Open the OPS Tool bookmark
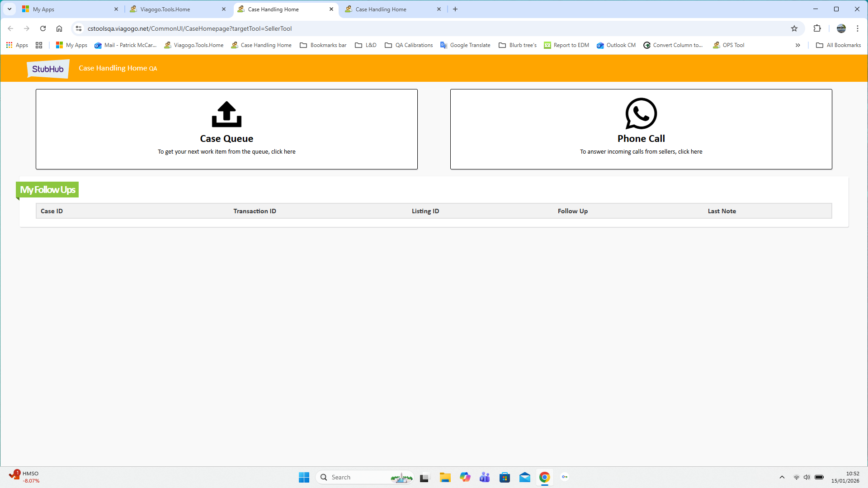Viewport: 868px width, 488px height. (x=728, y=45)
